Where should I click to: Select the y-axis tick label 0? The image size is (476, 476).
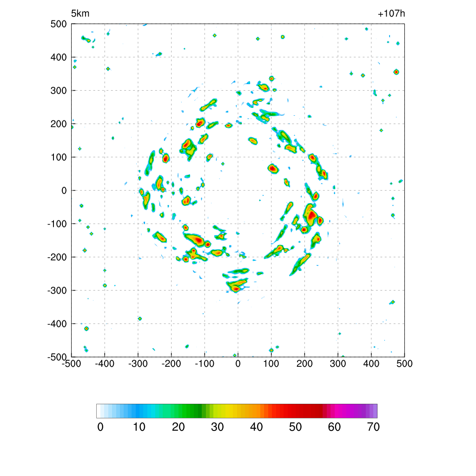click(64, 191)
